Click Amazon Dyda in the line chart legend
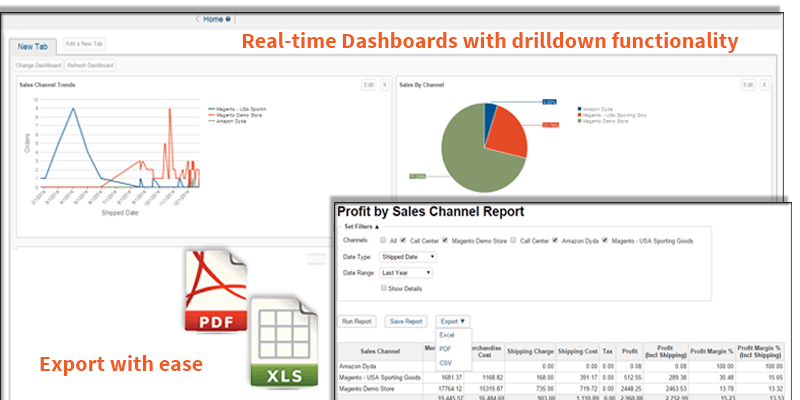This screenshot has width=800, height=400. (x=227, y=121)
